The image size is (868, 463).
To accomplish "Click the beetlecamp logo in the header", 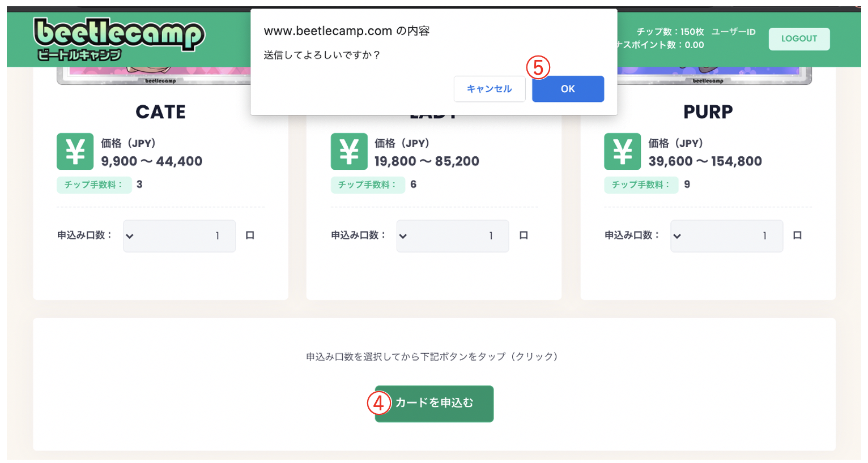I will pyautogui.click(x=119, y=39).
